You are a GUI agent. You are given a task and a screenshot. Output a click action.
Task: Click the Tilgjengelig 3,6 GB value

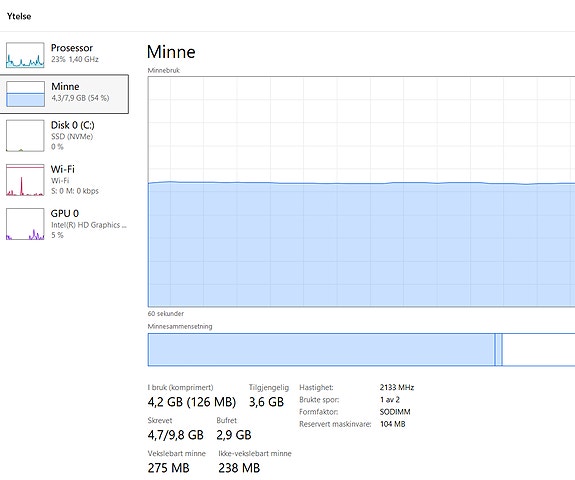266,402
